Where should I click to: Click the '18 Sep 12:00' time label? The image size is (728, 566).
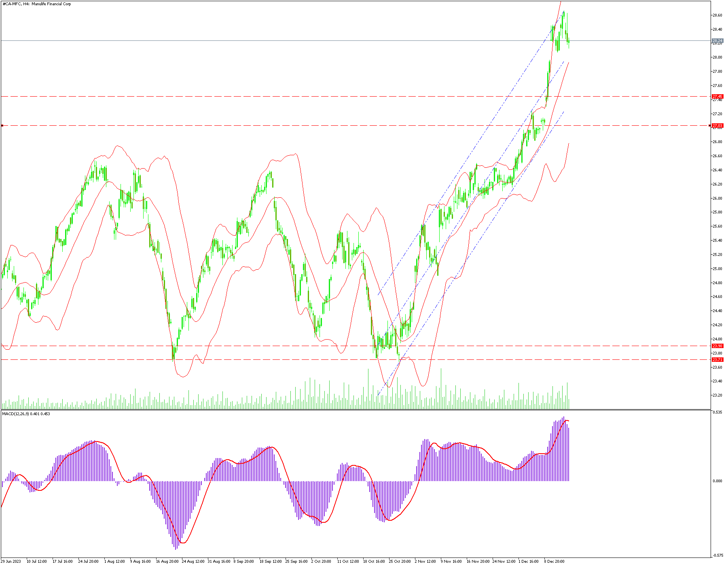pos(271,562)
